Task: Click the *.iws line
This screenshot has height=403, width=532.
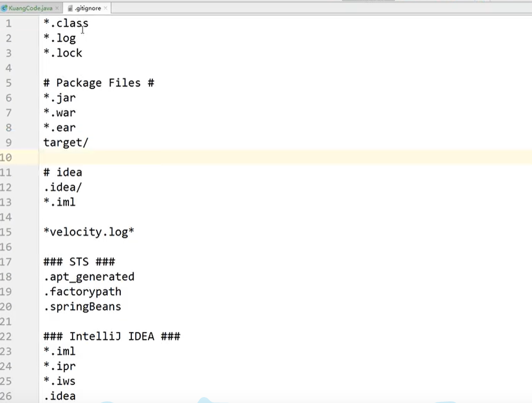Action: pyautogui.click(x=60, y=381)
